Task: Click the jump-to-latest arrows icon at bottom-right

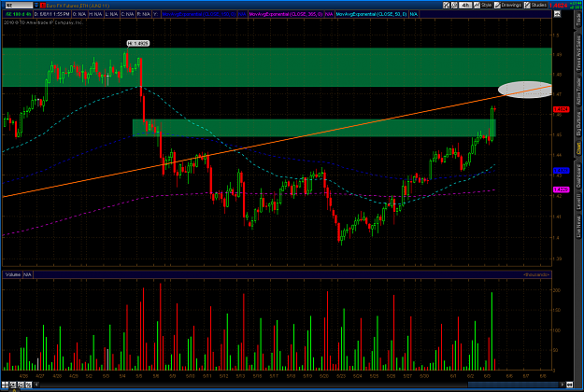Action: pos(570,385)
